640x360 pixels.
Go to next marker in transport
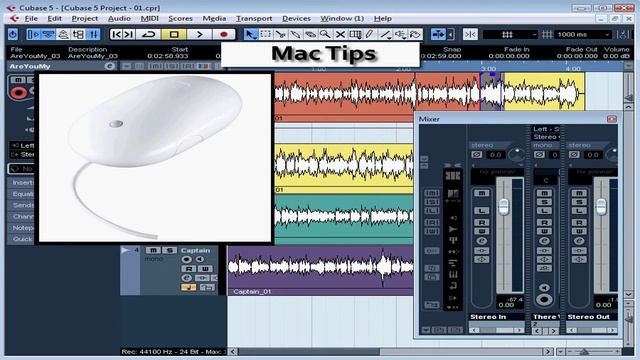(x=129, y=34)
